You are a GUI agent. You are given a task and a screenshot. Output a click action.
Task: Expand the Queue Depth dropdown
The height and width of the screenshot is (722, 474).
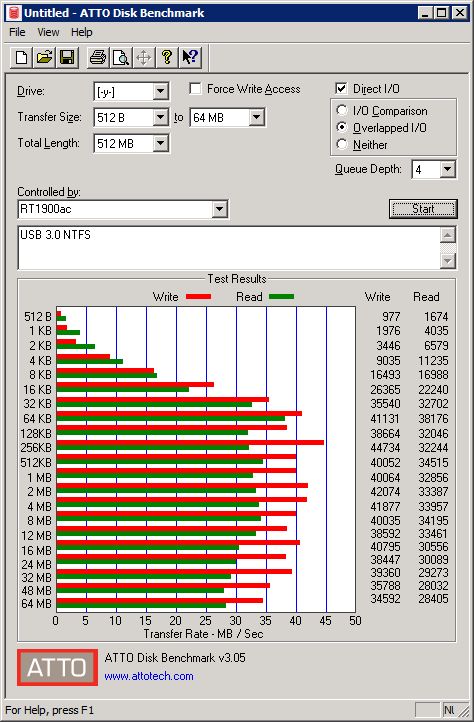(447, 169)
